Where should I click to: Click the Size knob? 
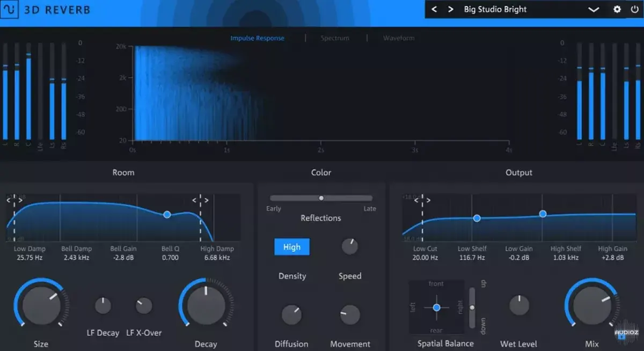click(41, 305)
